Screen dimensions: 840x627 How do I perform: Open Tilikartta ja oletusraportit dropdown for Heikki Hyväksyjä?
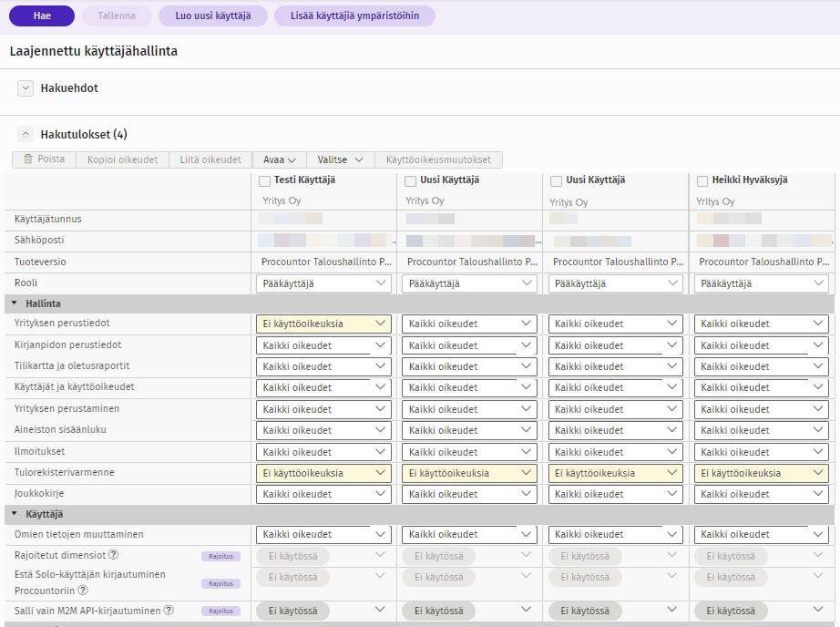point(762,366)
